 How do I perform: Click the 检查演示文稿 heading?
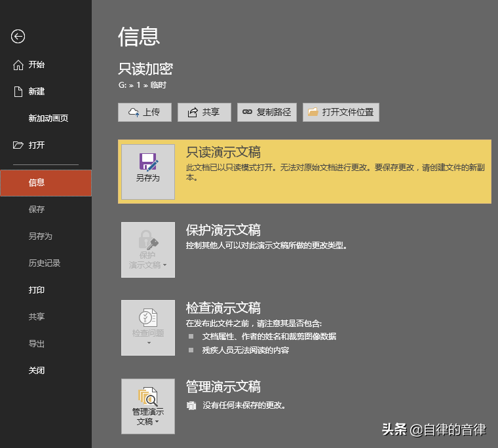(223, 308)
